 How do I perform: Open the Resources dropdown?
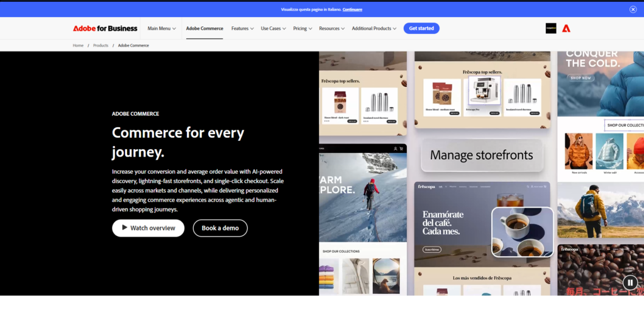[x=331, y=28]
